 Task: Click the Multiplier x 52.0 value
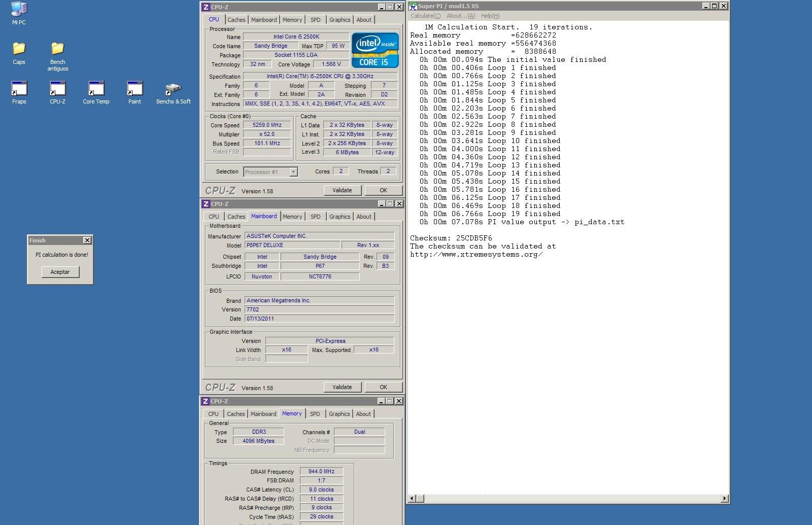point(267,134)
